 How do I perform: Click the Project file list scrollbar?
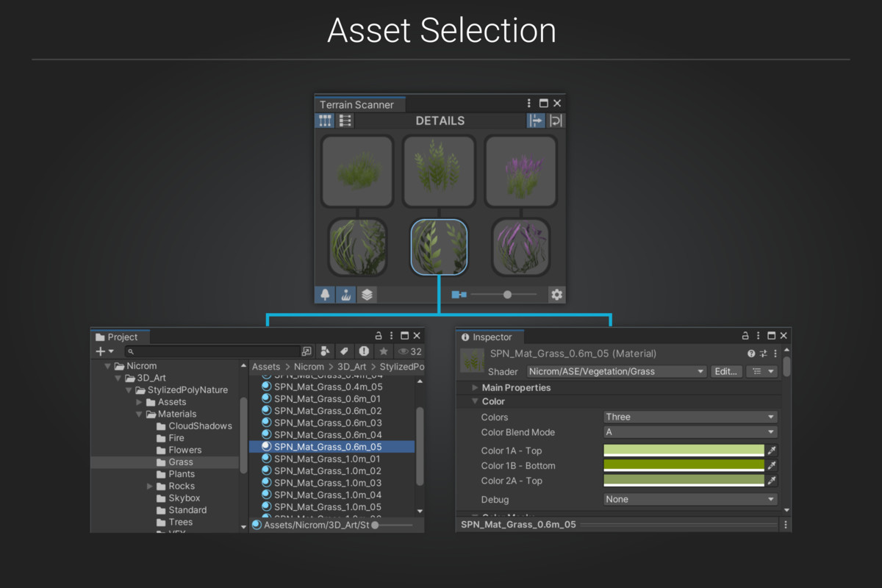pos(420,446)
